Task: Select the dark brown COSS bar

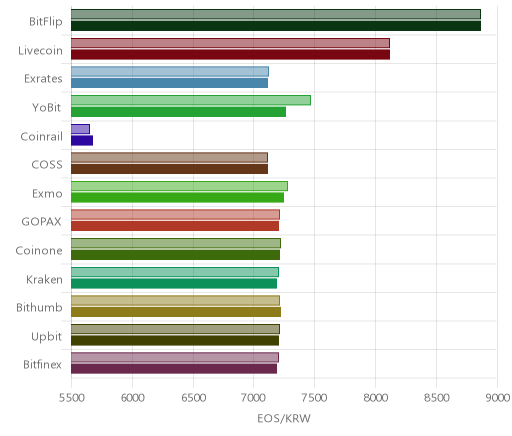Action: point(169,169)
